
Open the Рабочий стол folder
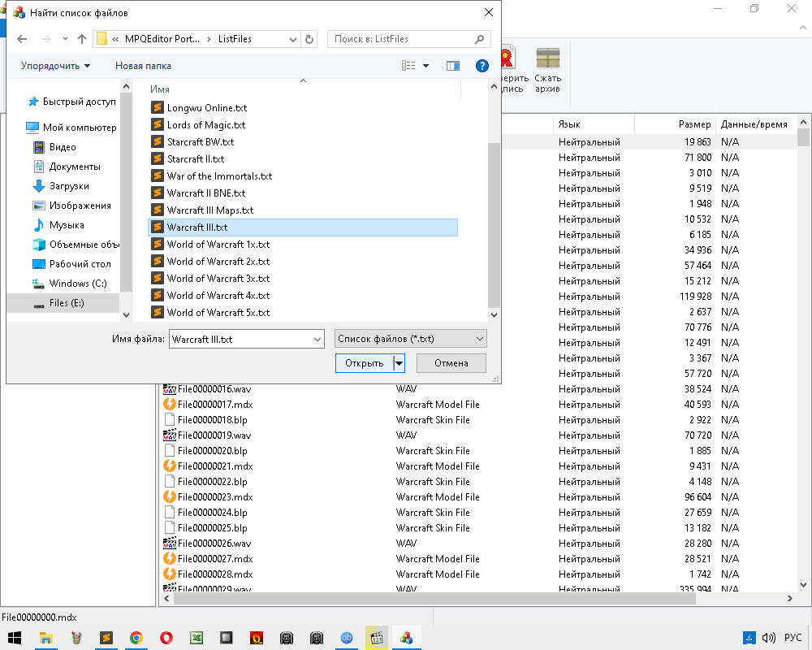coord(72,264)
